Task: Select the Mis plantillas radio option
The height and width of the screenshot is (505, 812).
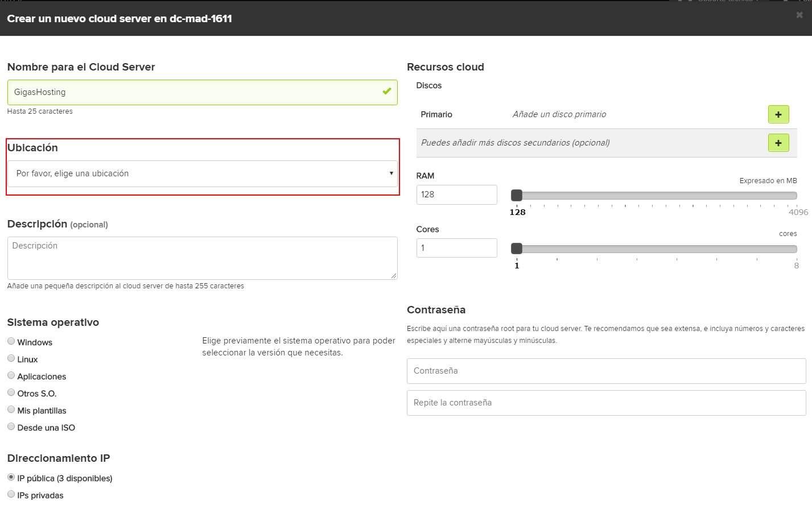Action: [11, 409]
